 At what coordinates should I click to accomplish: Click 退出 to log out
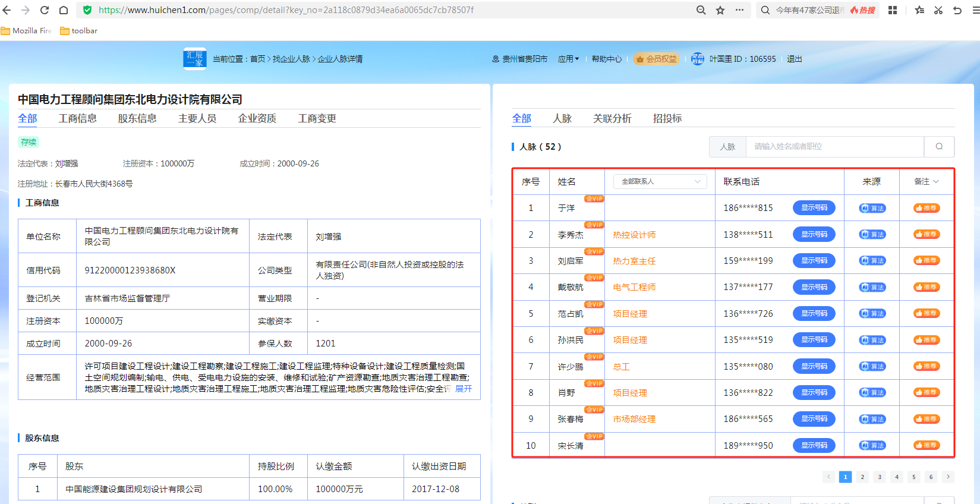[x=795, y=59]
